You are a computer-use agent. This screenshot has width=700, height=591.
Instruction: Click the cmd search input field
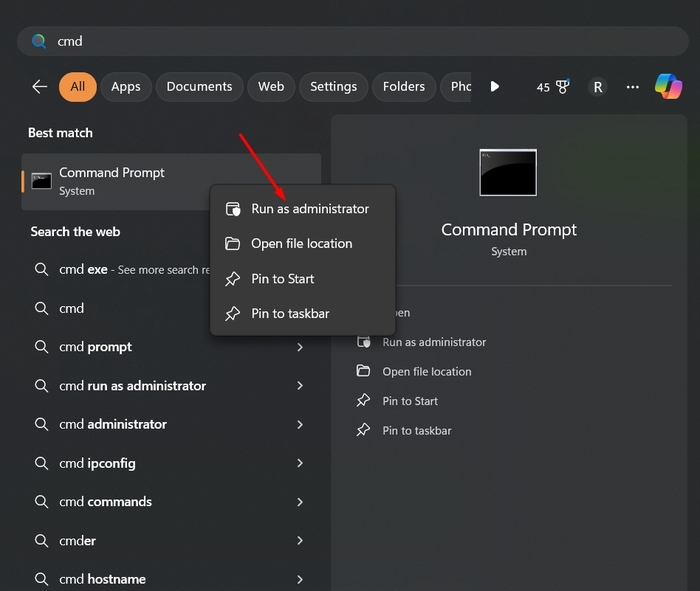353,41
